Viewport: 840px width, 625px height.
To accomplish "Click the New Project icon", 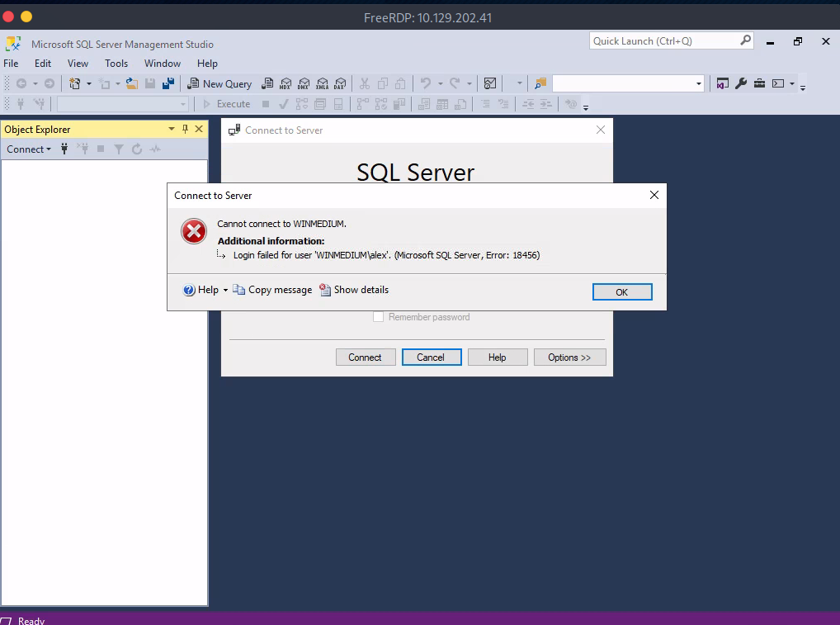I will pos(75,83).
